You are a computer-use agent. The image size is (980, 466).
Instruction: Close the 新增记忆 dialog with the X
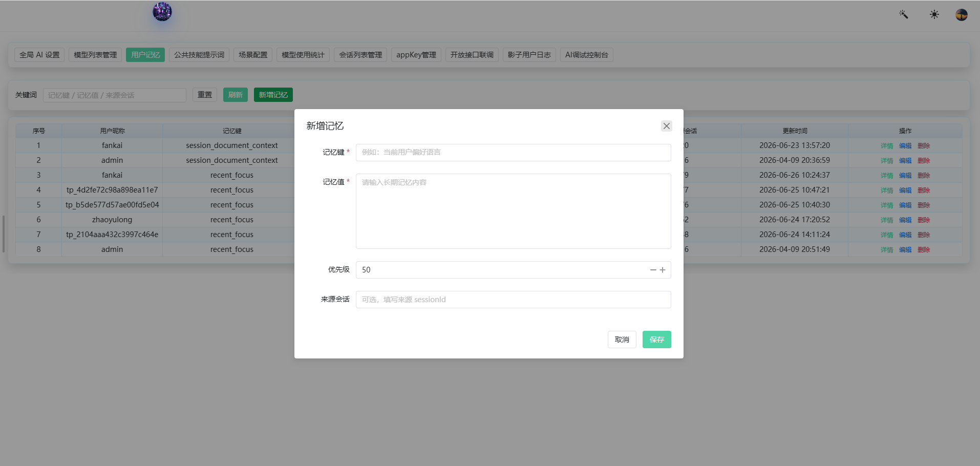pos(666,126)
